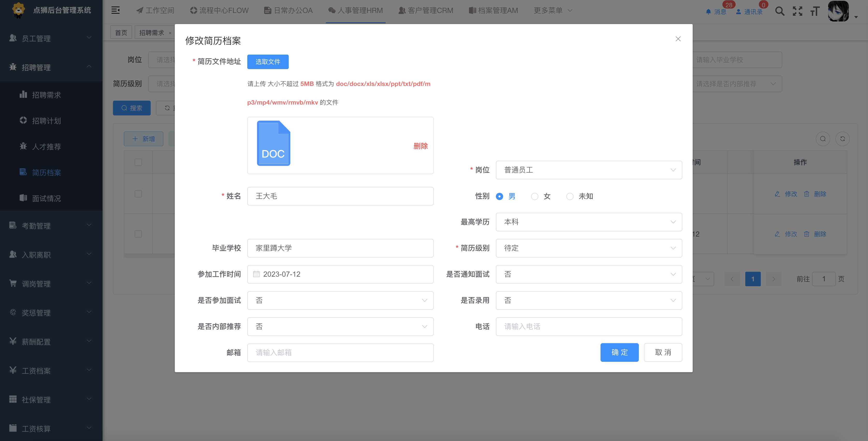Image resolution: width=868 pixels, height=441 pixels.
Task: Expand the 岗位 dropdown selector
Action: point(589,170)
